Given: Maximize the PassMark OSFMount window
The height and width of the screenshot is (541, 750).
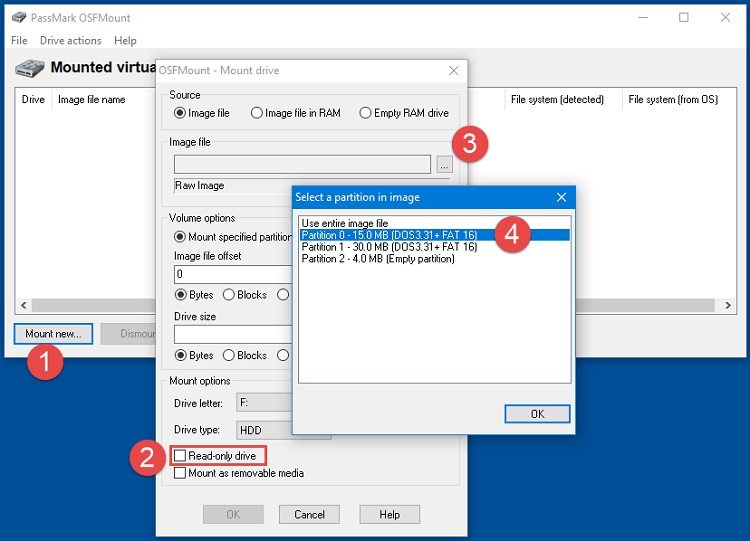Looking at the screenshot, I should click(684, 18).
